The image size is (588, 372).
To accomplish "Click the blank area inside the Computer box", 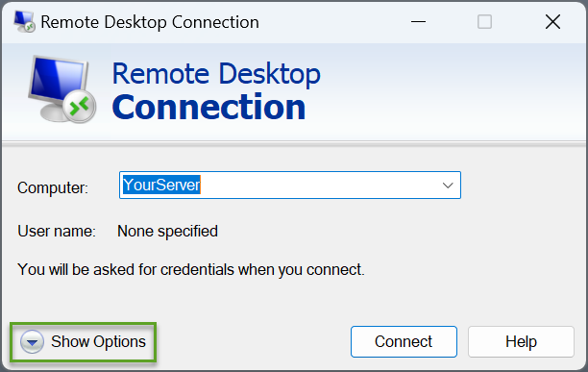I will (x=319, y=186).
